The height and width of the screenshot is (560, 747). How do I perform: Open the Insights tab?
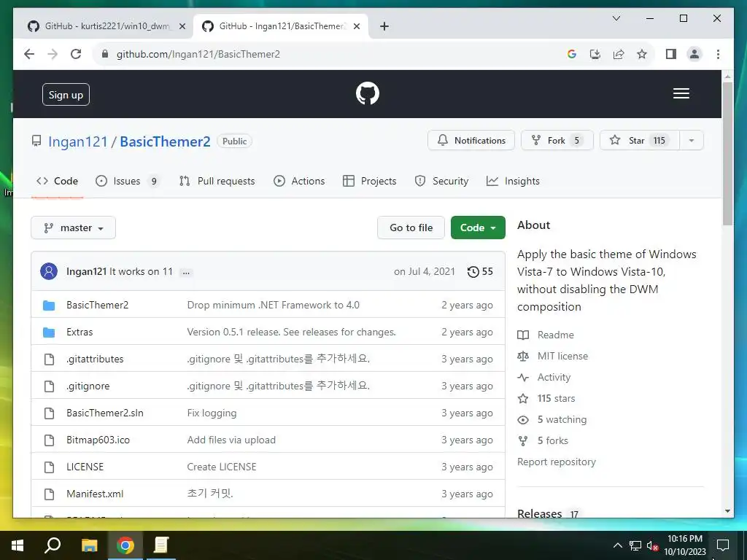coord(513,182)
